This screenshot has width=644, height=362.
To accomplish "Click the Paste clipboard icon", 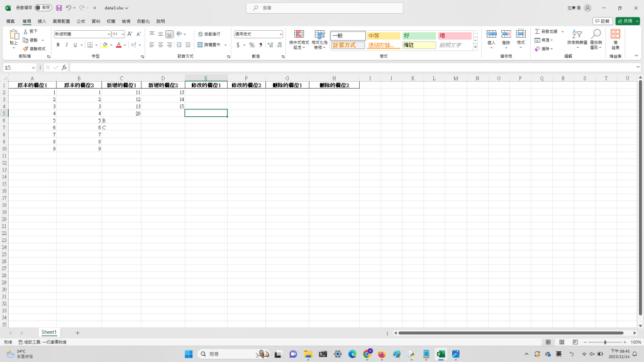I will click(x=14, y=35).
